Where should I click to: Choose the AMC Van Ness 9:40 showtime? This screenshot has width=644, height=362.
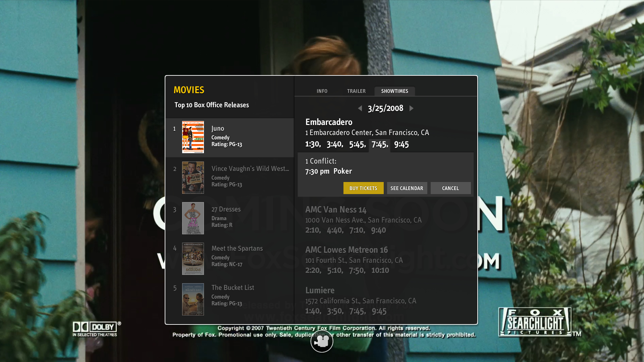379,230
